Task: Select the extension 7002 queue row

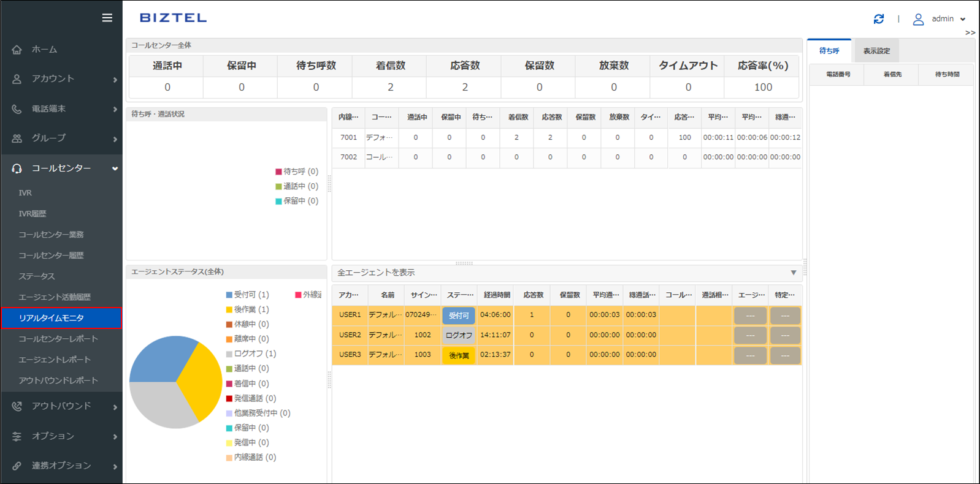Action: point(567,157)
